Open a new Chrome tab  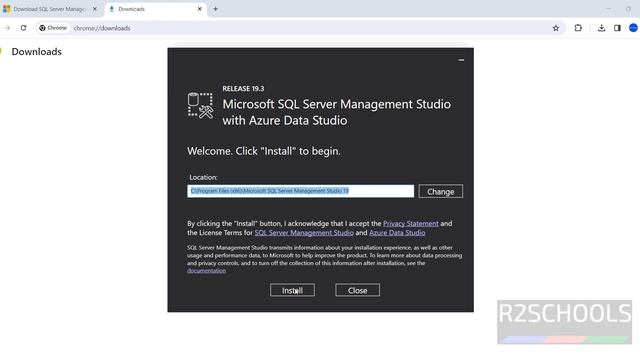point(216,9)
